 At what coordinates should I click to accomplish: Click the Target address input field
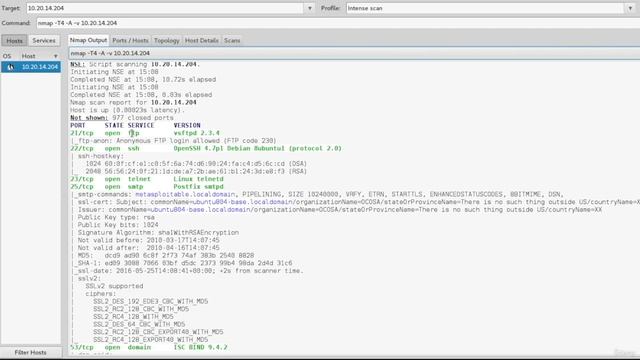click(165, 8)
